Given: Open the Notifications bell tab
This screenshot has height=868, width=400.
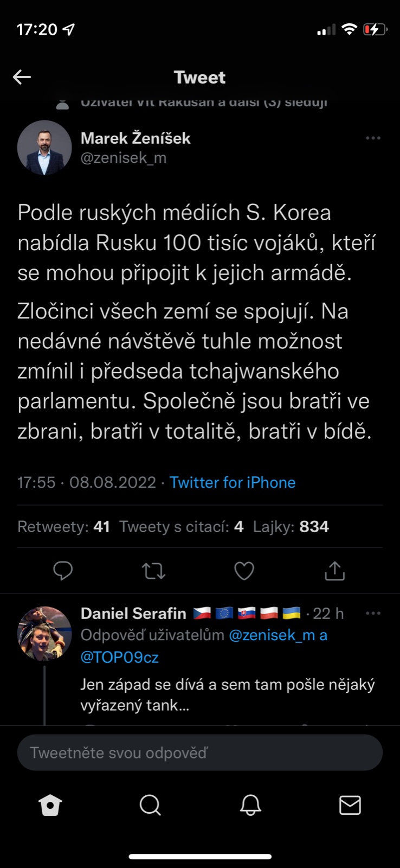Looking at the screenshot, I should point(250,806).
